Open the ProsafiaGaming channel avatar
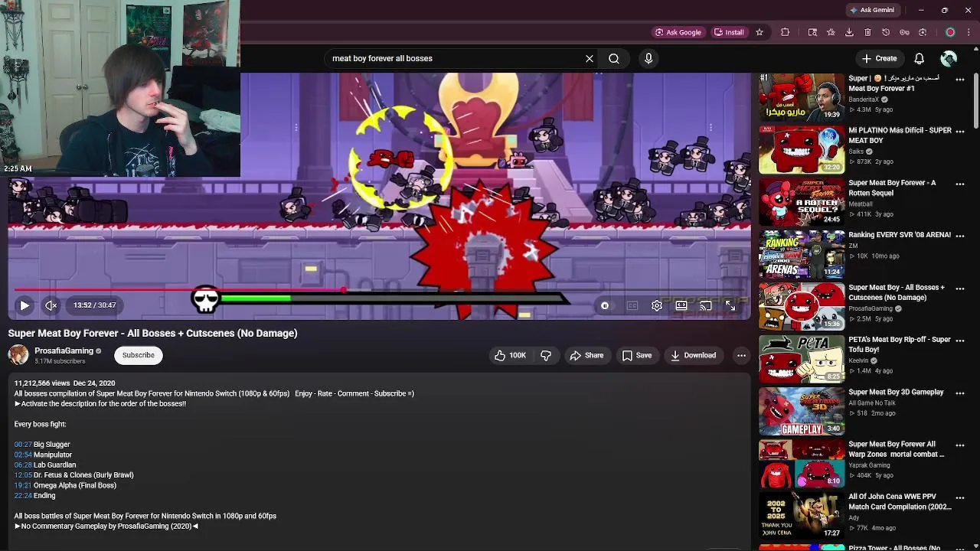The height and width of the screenshot is (551, 980). 18,355
